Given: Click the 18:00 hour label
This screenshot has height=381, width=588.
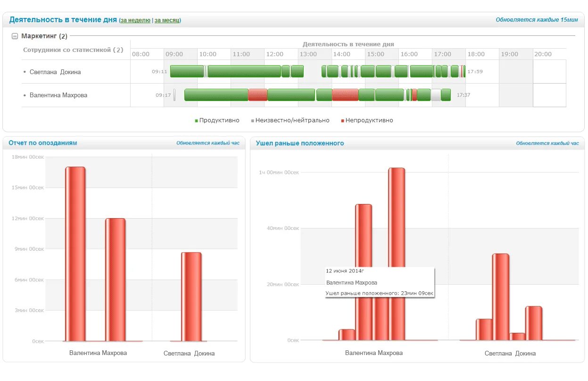Looking at the screenshot, I should pos(476,54).
